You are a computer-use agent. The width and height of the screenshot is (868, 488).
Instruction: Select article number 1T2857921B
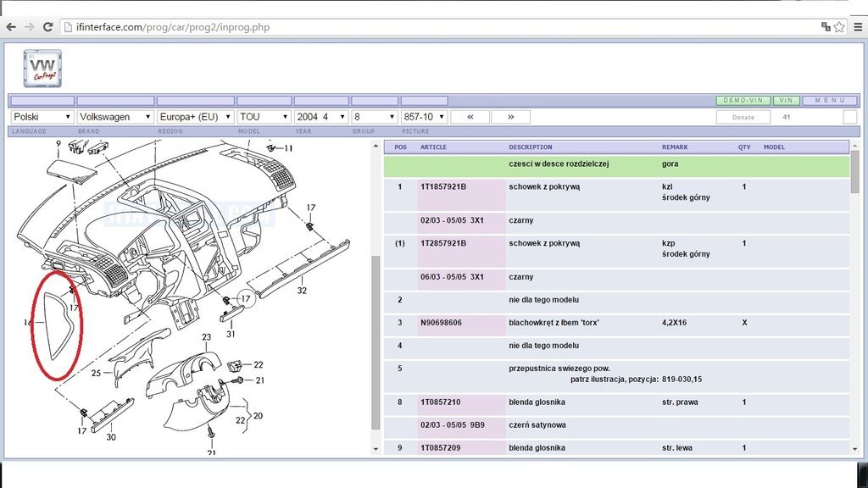click(x=442, y=243)
